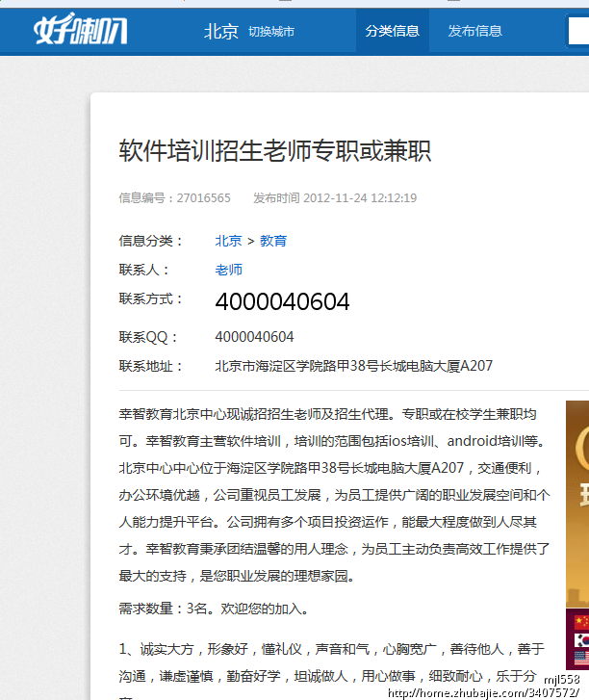Screen dimensions: 589x700
Task: Click the large phone number 4000040604
Action: (x=282, y=301)
